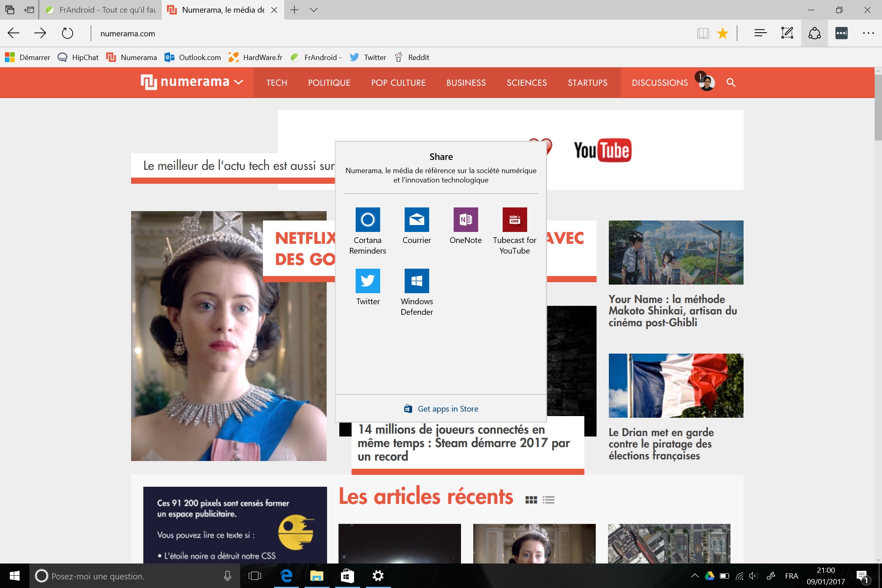
Task: Make a web note
Action: pos(787,33)
